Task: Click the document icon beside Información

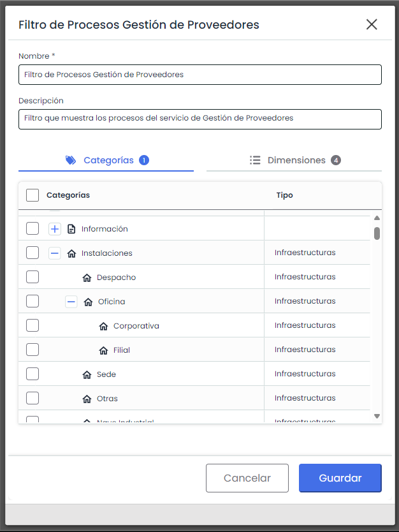Action: (x=71, y=229)
